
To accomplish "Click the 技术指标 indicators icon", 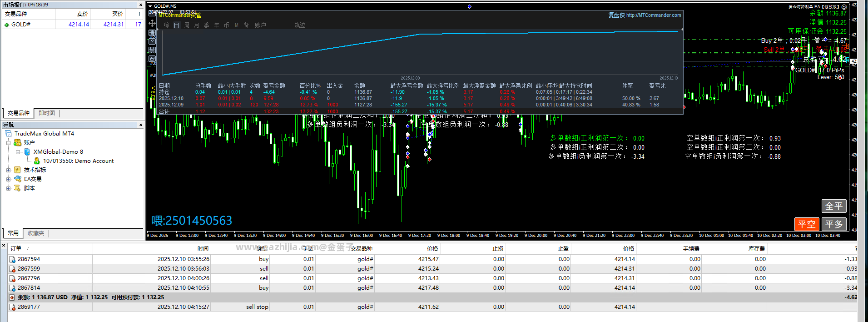I will point(18,170).
